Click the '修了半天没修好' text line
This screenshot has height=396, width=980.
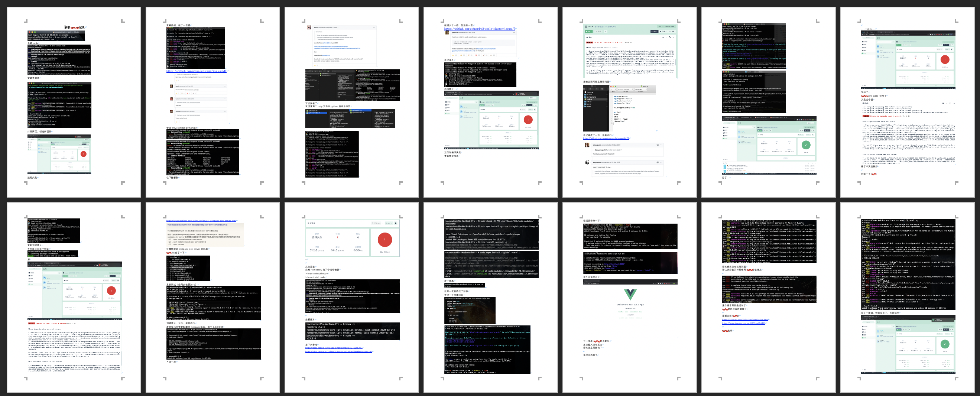[x=869, y=167]
